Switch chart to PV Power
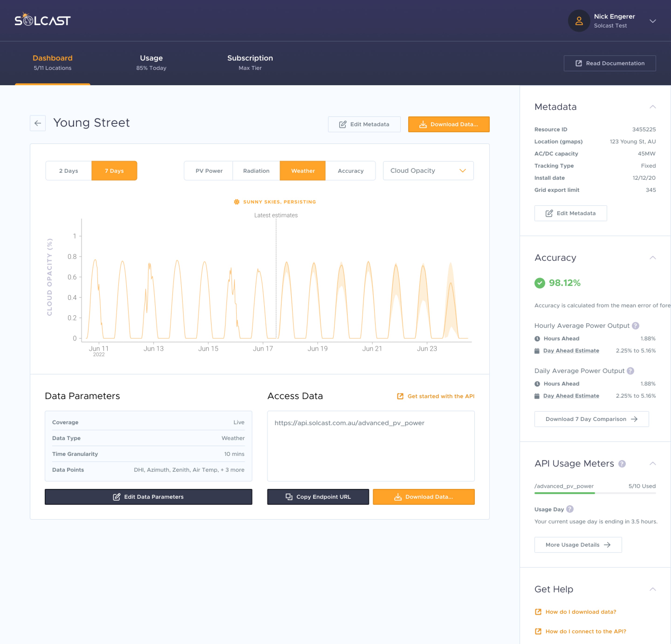The width and height of the screenshot is (671, 644). (x=209, y=171)
